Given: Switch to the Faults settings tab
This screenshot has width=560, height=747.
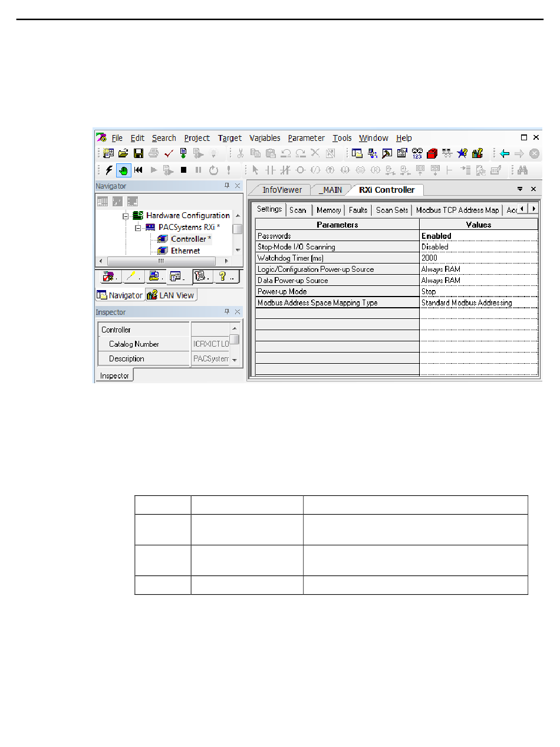Looking at the screenshot, I should pyautogui.click(x=358, y=210).
